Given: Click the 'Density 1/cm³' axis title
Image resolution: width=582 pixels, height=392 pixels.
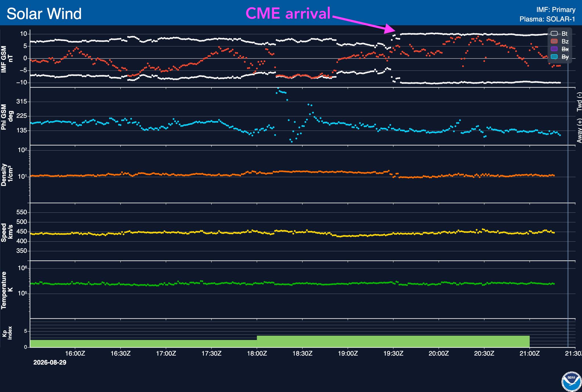Looking at the screenshot, I should click(7, 175).
